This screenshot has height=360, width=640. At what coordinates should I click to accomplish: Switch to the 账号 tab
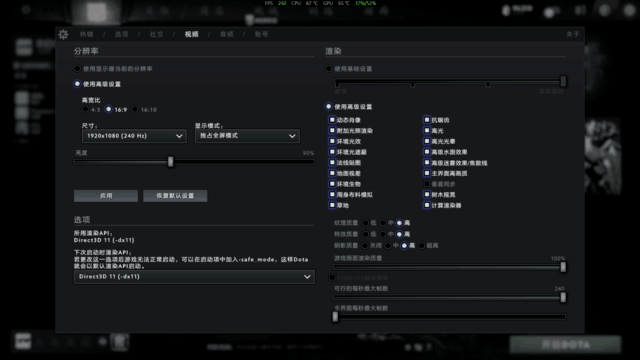pos(262,34)
